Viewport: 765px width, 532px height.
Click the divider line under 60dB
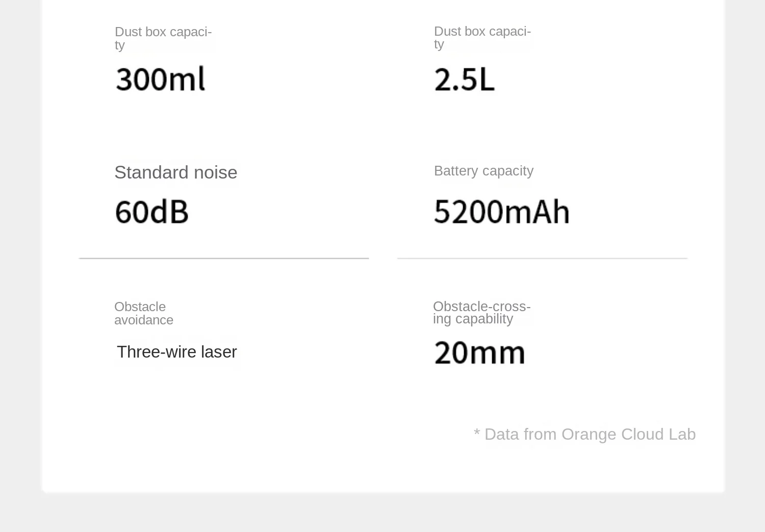[224, 259]
